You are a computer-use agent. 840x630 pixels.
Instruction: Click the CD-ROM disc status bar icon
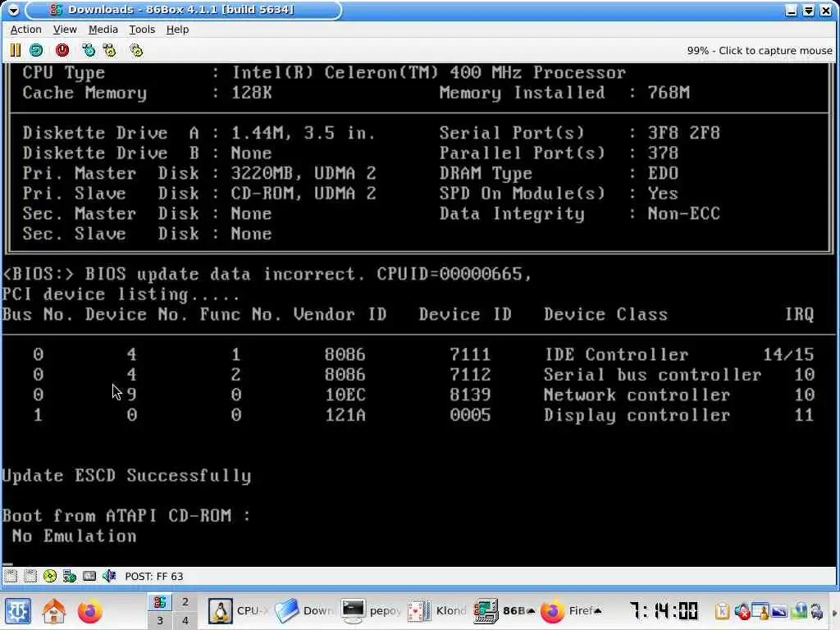[50, 576]
